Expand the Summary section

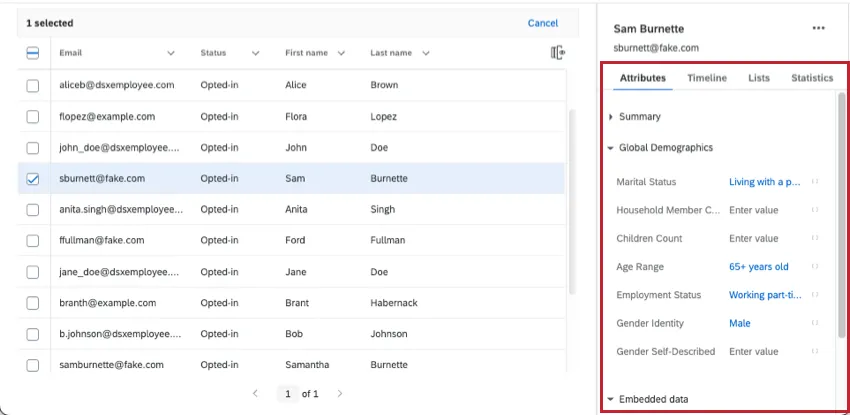[x=611, y=117]
